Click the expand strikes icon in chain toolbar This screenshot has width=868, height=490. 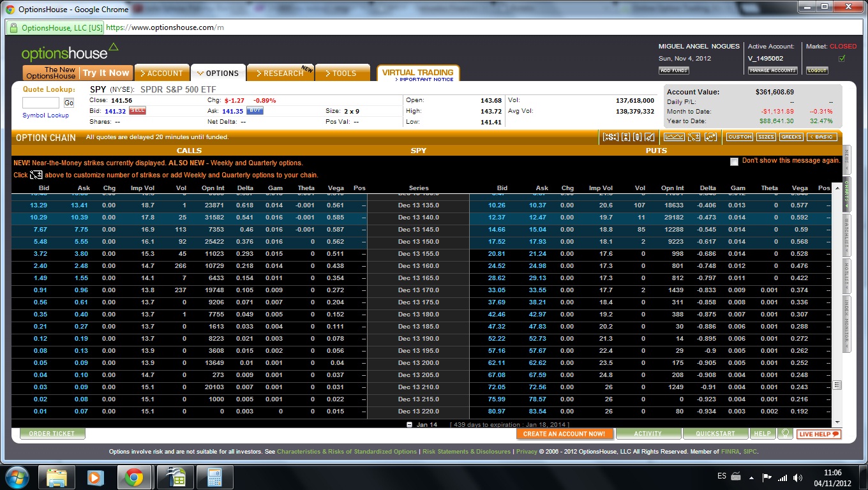coord(638,137)
